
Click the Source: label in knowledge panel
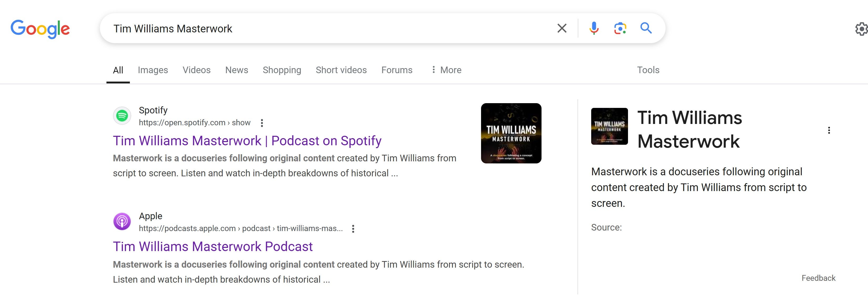point(606,227)
